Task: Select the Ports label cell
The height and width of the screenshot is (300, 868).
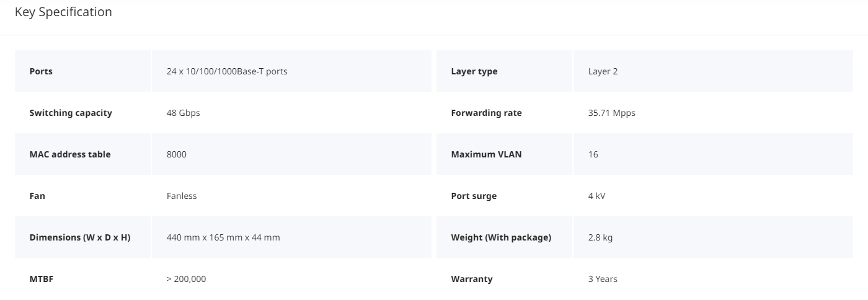Action: [x=82, y=71]
